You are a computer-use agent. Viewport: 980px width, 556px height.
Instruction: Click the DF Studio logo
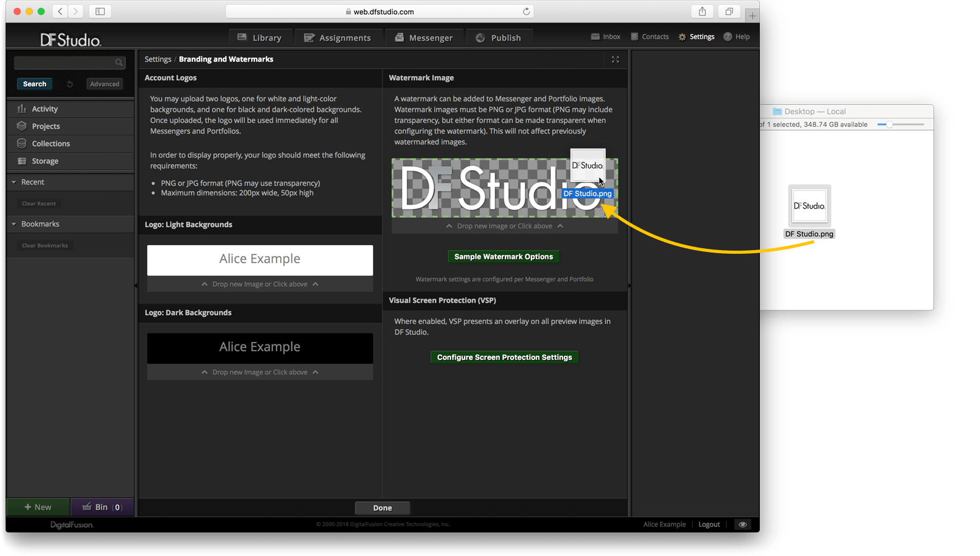click(x=71, y=40)
